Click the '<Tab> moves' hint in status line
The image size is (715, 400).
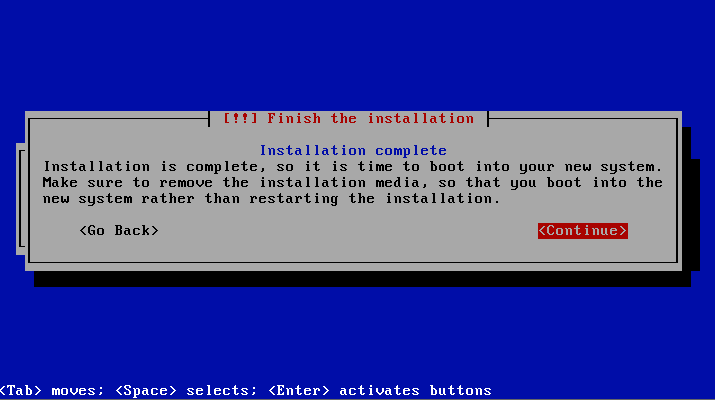tap(52, 391)
